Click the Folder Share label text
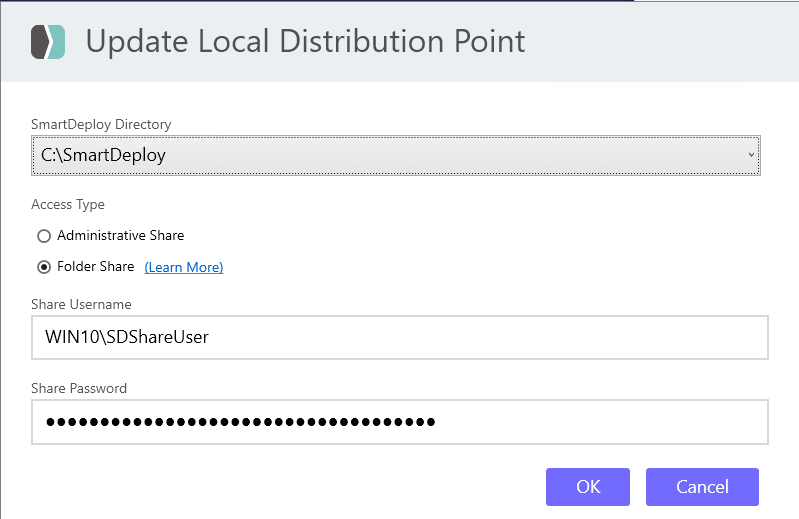799x519 pixels. click(x=95, y=267)
